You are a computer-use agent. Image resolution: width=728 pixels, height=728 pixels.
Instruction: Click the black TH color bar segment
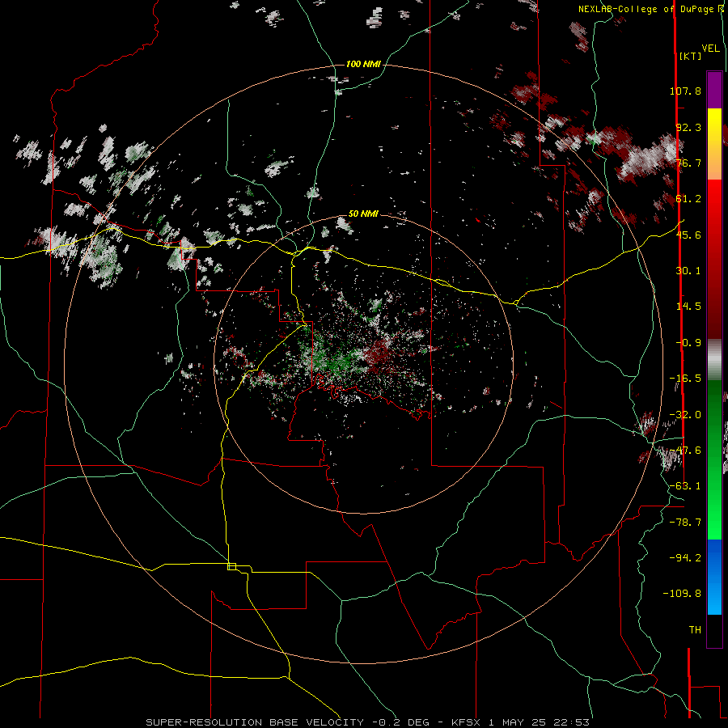click(714, 630)
